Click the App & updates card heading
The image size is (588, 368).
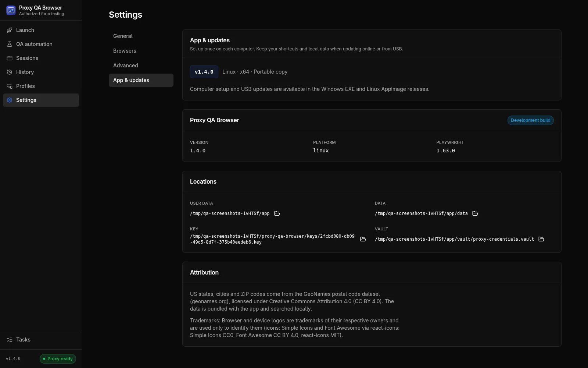point(210,40)
